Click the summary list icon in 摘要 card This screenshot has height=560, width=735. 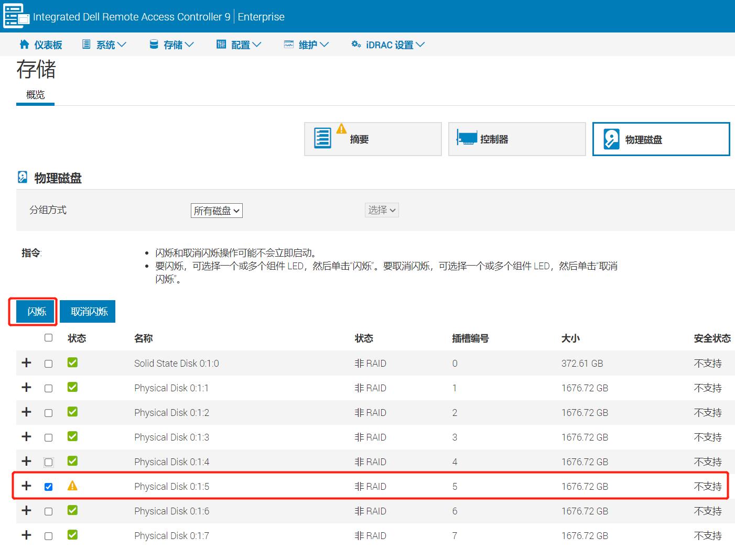click(322, 138)
